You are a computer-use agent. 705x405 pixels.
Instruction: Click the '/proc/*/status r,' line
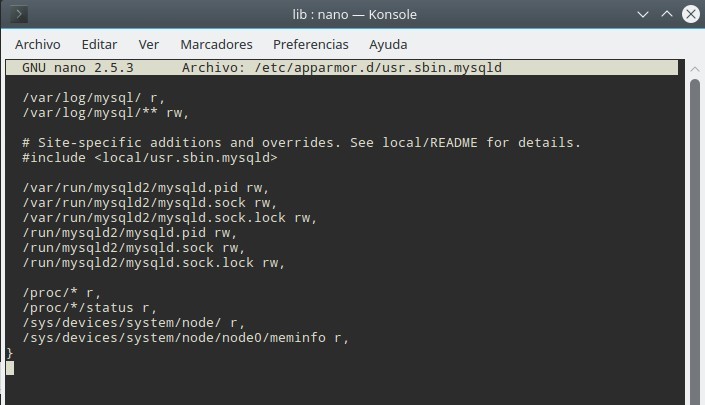coord(89,308)
